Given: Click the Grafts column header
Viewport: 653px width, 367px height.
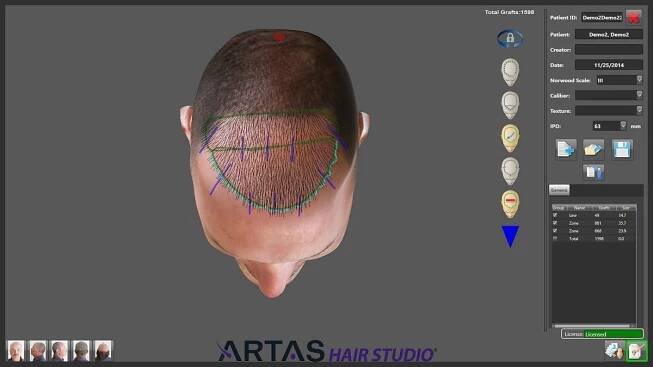Looking at the screenshot, I should point(603,207).
